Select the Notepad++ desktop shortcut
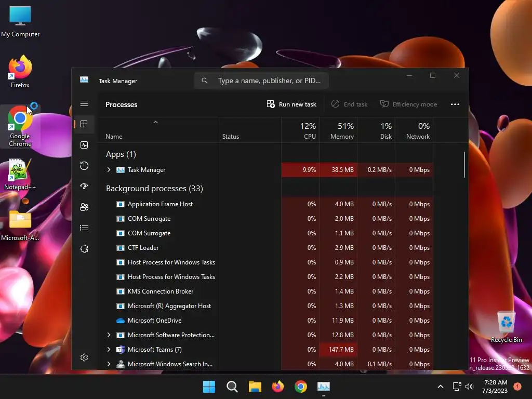The image size is (532, 399). [20, 174]
